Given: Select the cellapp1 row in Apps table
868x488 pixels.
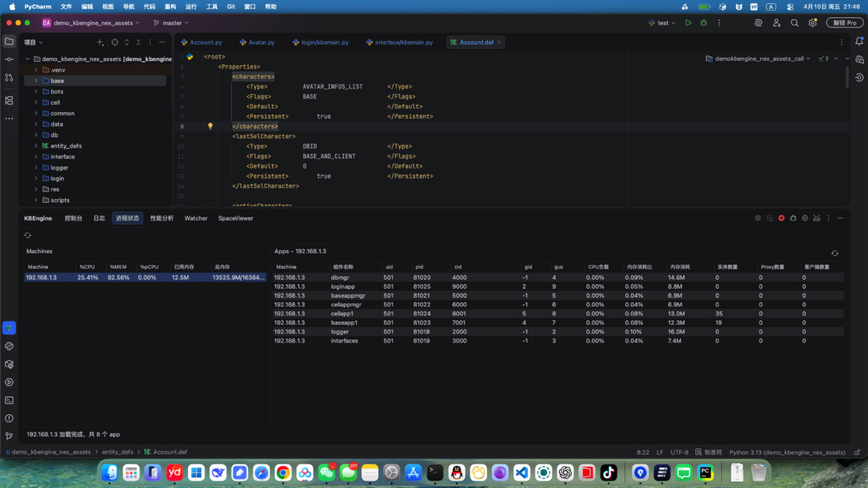Looking at the screenshot, I should [343, 314].
